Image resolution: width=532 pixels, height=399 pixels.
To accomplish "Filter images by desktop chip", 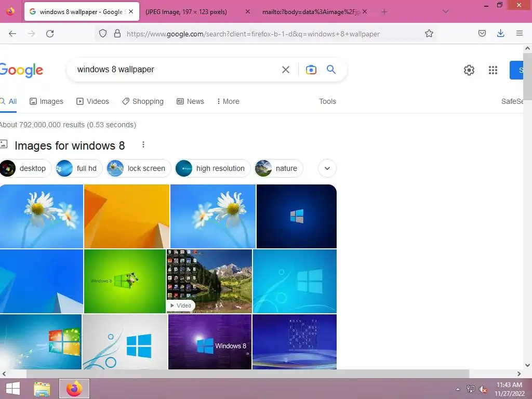I will (25, 168).
